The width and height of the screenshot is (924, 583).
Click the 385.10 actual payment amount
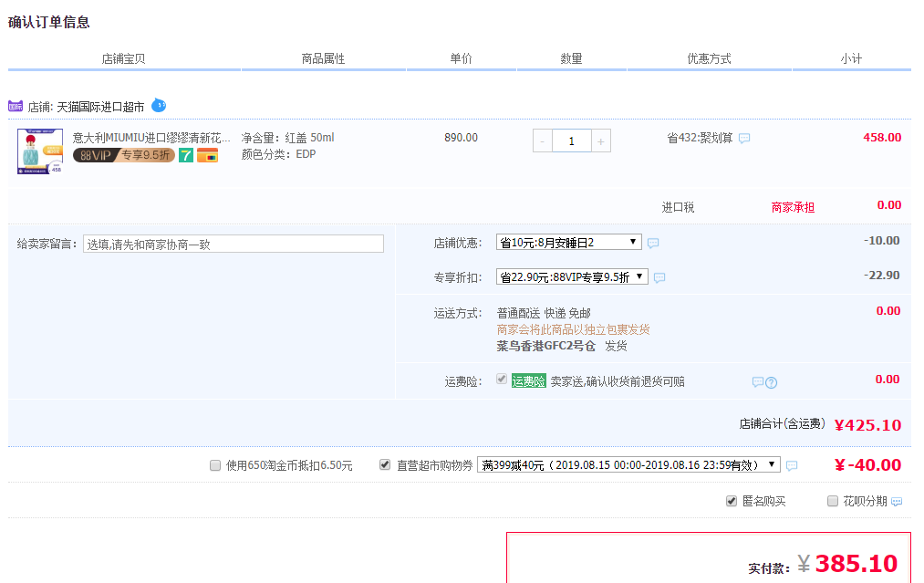tap(857, 564)
